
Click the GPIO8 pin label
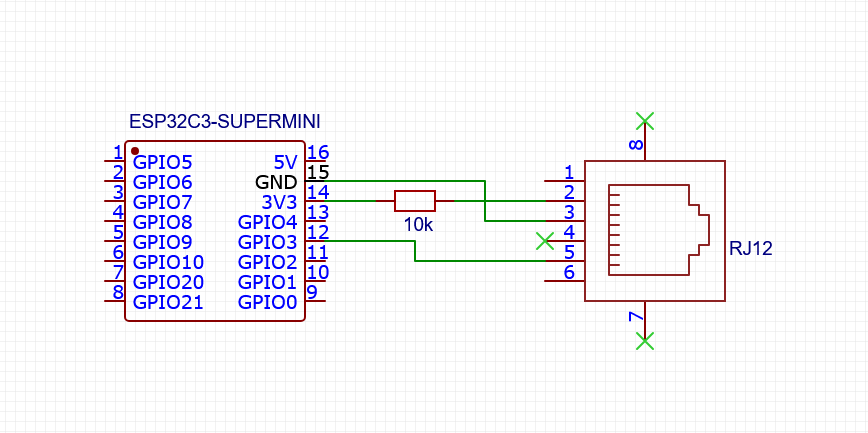pyautogui.click(x=163, y=222)
